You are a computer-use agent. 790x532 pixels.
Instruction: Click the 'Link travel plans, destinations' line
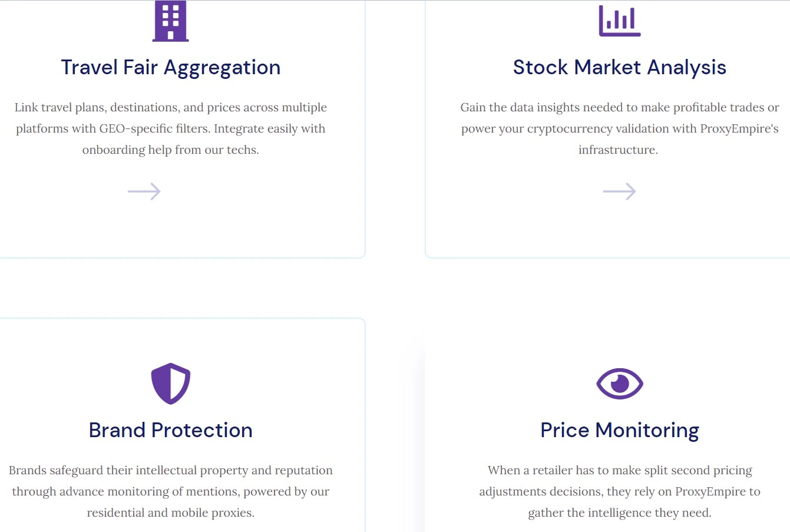170,108
